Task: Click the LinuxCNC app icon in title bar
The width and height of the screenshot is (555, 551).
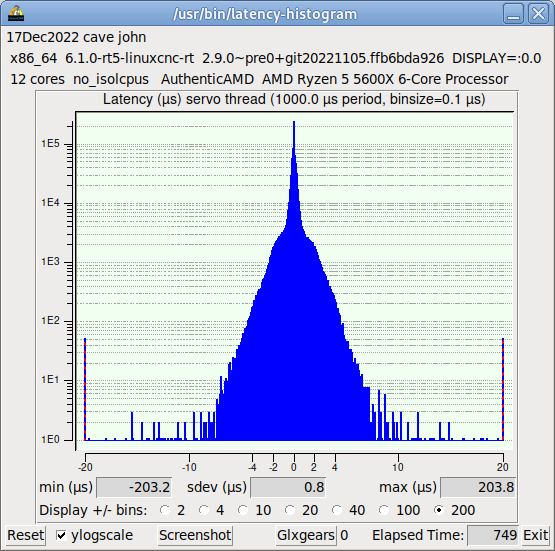Action: pyautogui.click(x=16, y=13)
